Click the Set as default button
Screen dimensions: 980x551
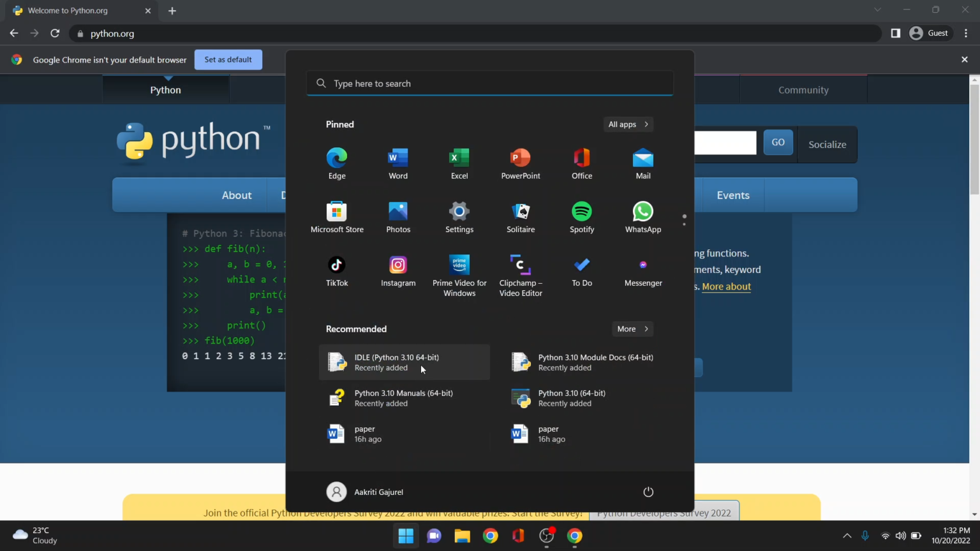(x=228, y=59)
